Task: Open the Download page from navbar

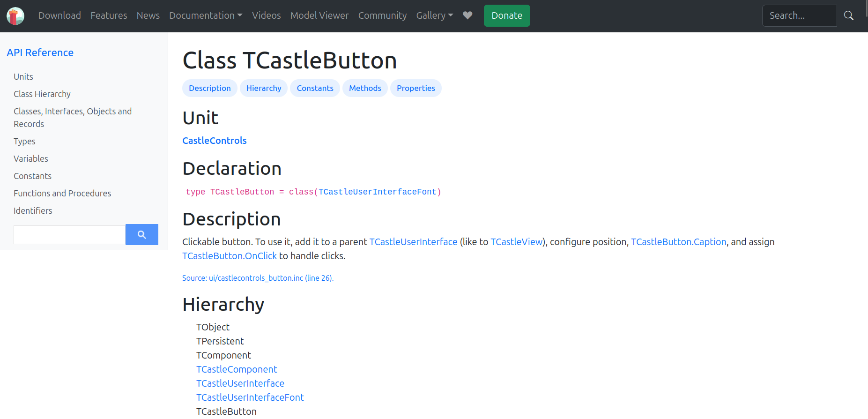Action: pyautogui.click(x=59, y=15)
